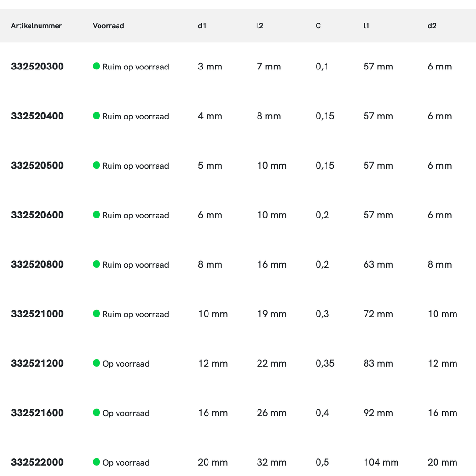Open article 332522000
This screenshot has width=476, height=476.
pos(37,463)
